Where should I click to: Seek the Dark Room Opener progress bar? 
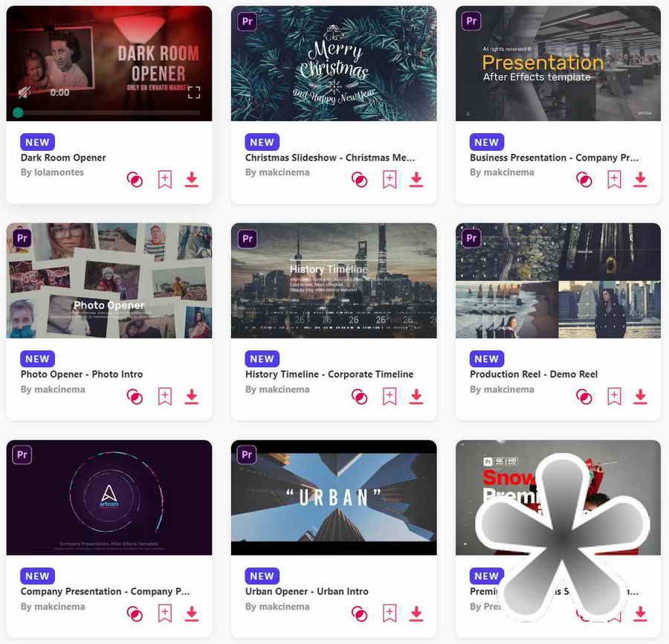[x=109, y=113]
